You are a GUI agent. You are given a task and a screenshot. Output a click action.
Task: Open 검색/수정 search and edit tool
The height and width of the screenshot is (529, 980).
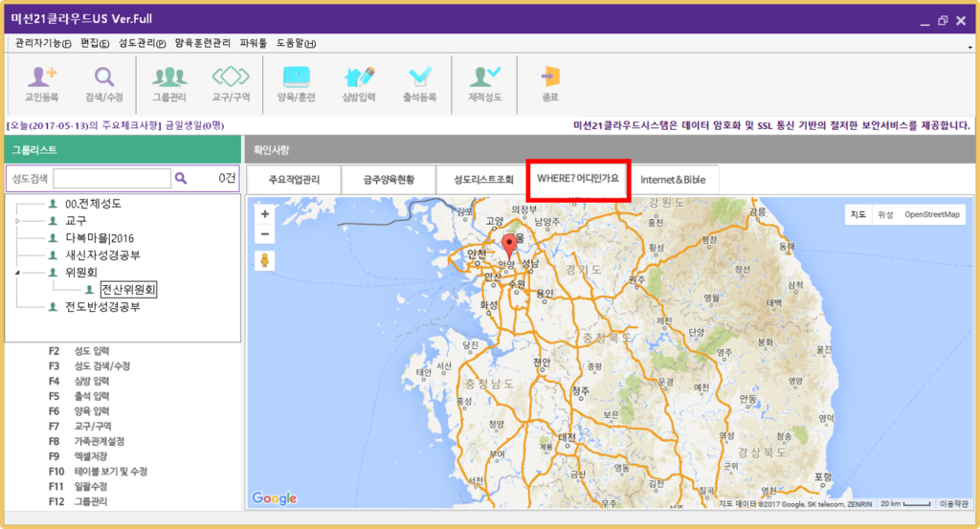coord(103,84)
